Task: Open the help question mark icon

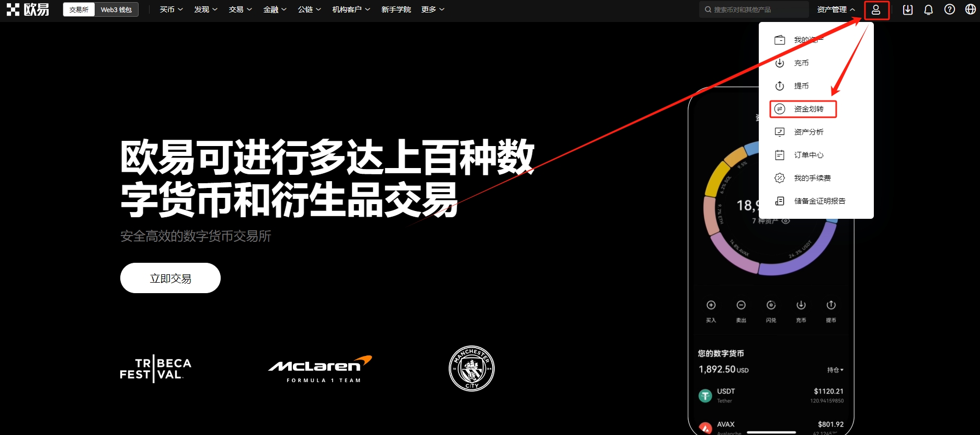Action: pos(950,9)
